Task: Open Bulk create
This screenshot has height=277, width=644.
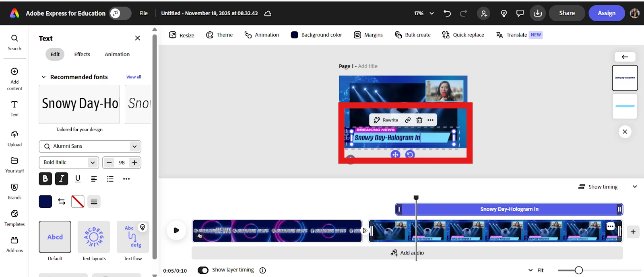Action: click(x=413, y=35)
